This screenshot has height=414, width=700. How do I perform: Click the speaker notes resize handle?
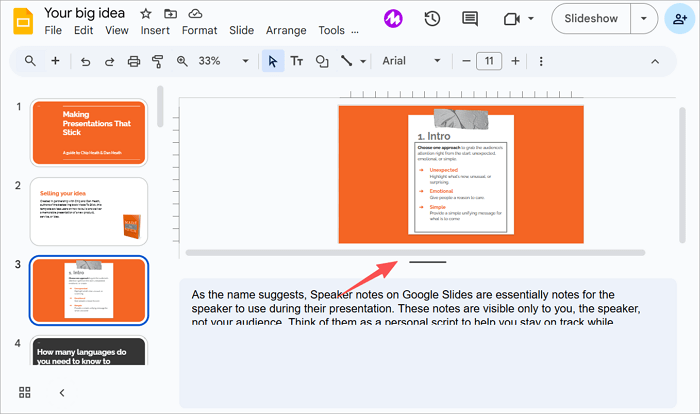click(x=427, y=262)
